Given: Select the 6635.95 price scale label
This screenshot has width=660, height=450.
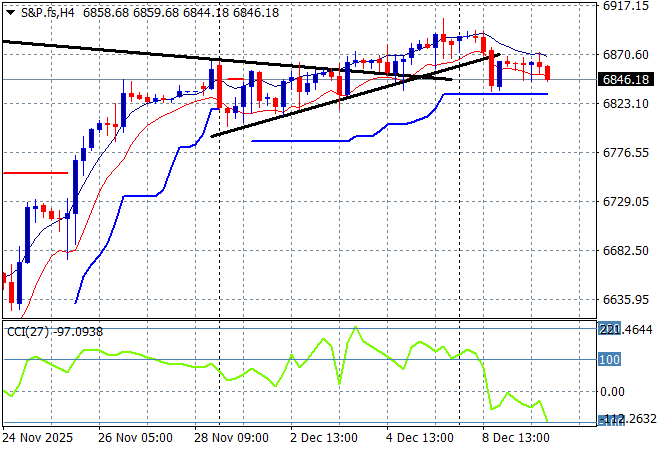Looking at the screenshot, I should click(625, 300).
